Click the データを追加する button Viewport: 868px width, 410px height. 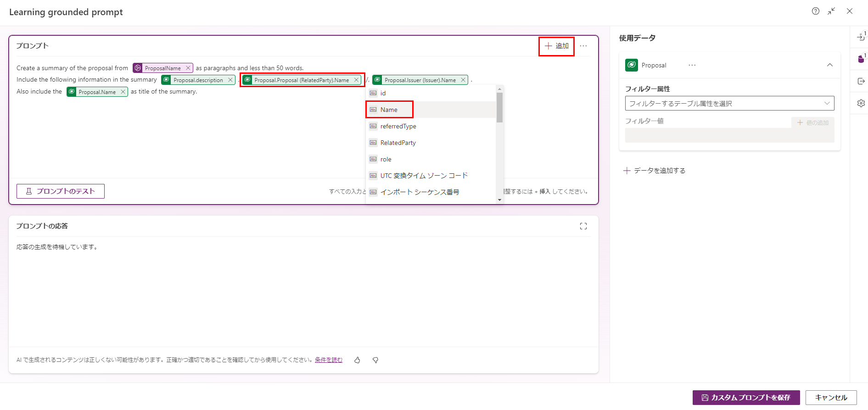655,171
